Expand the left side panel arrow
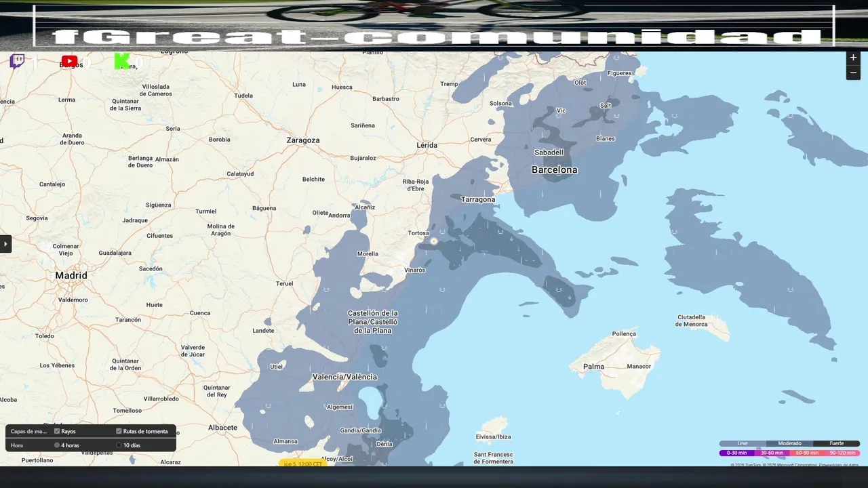 pyautogui.click(x=5, y=244)
